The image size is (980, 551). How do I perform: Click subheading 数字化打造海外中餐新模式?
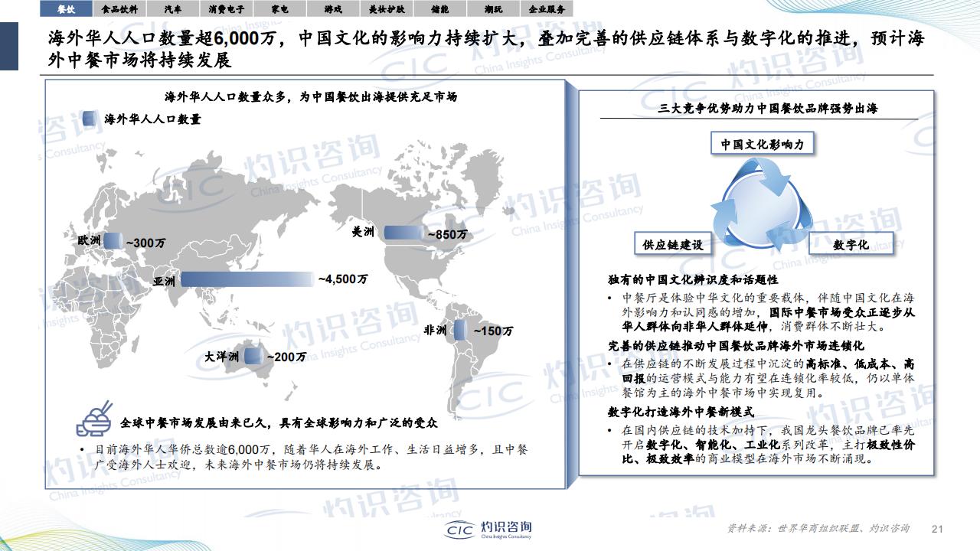click(681, 412)
